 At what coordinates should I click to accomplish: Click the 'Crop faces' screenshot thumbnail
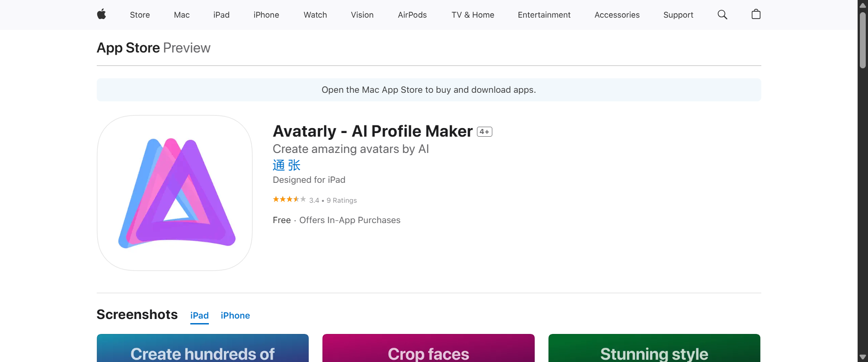tap(428, 348)
